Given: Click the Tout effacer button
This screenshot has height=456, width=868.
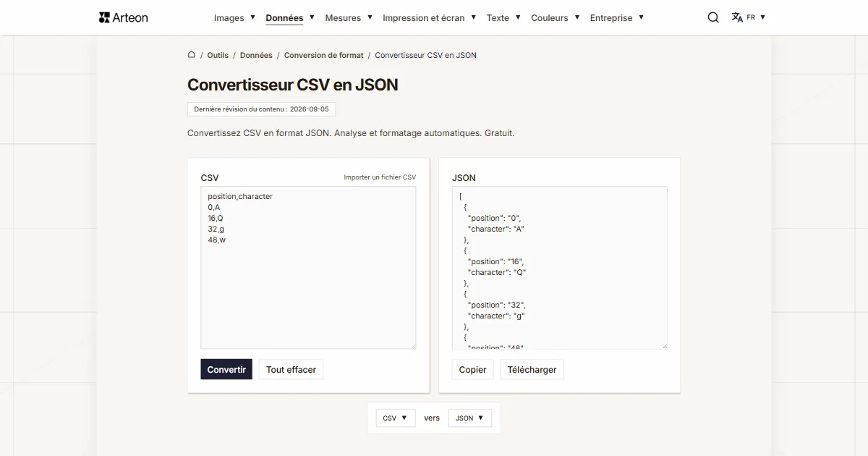Looking at the screenshot, I should pyautogui.click(x=291, y=369).
